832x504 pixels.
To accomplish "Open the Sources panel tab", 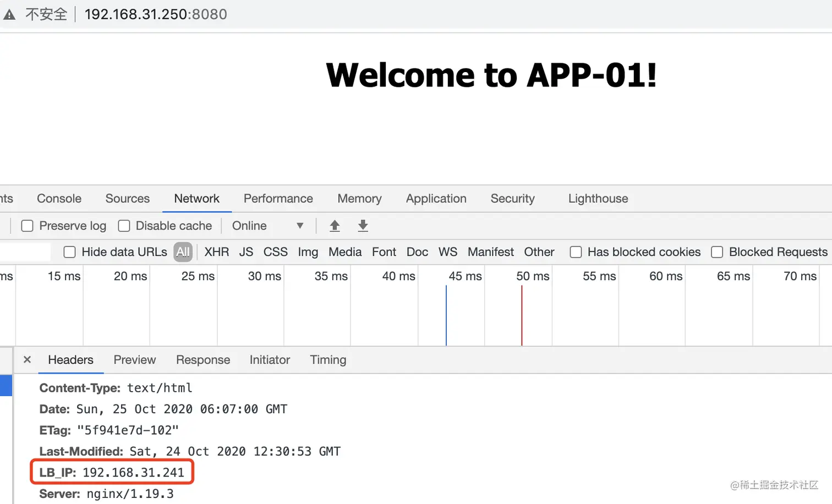I will (x=128, y=199).
